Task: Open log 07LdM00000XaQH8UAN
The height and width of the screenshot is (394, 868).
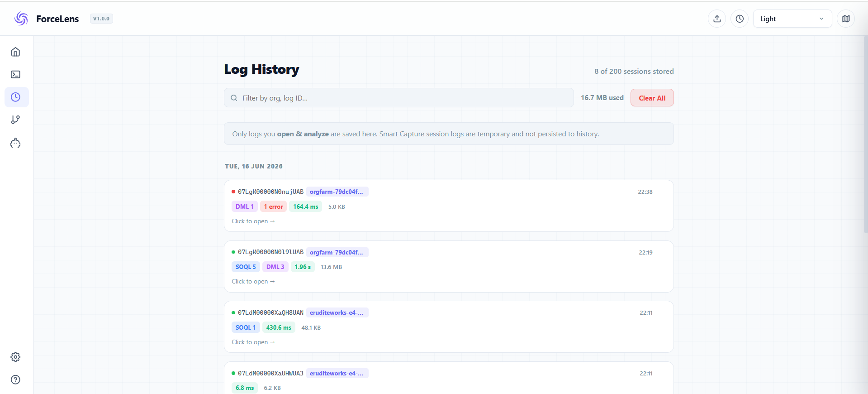Action: tap(449, 327)
